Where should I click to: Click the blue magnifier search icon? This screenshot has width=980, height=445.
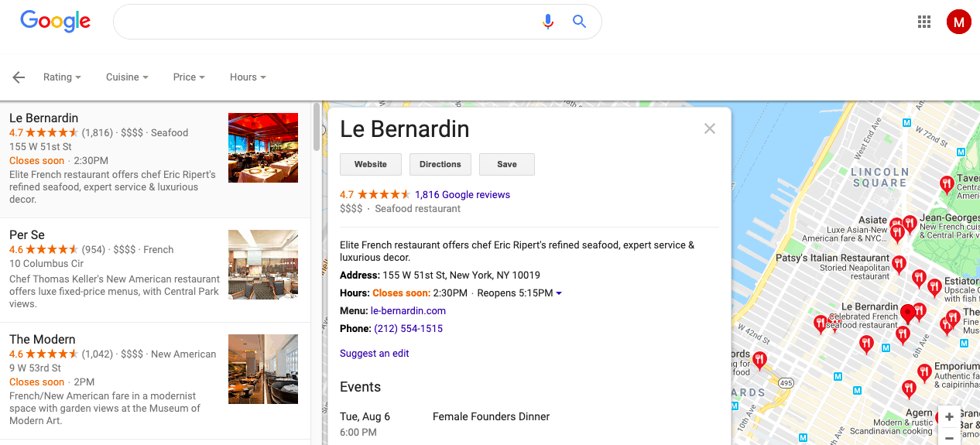point(579,22)
